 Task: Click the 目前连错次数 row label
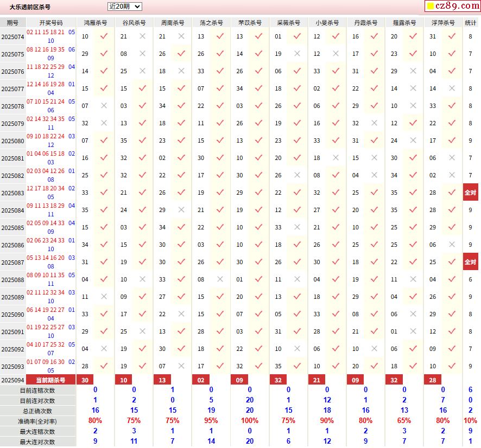(x=37, y=391)
